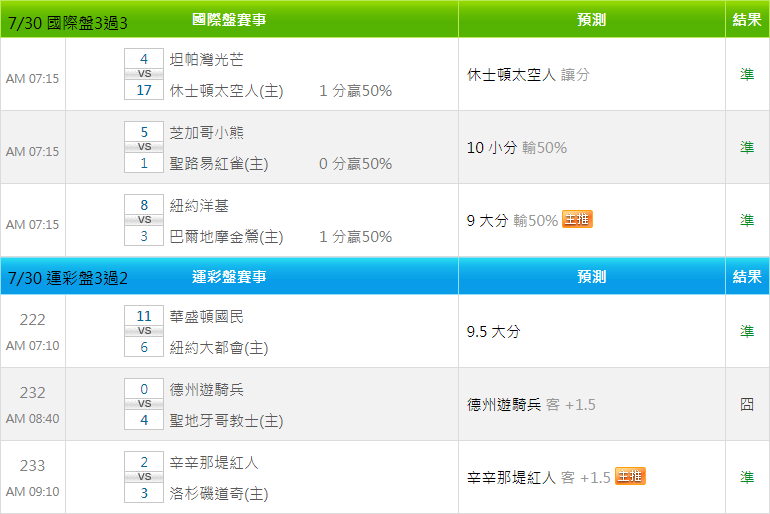
Task: Click game number 232
Action: pyautogui.click(x=32, y=393)
